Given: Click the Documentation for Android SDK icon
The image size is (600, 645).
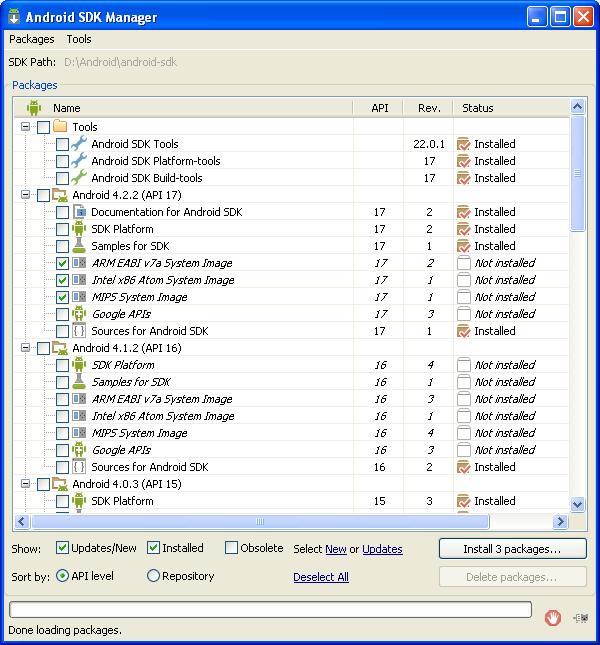Looking at the screenshot, I should point(79,212).
